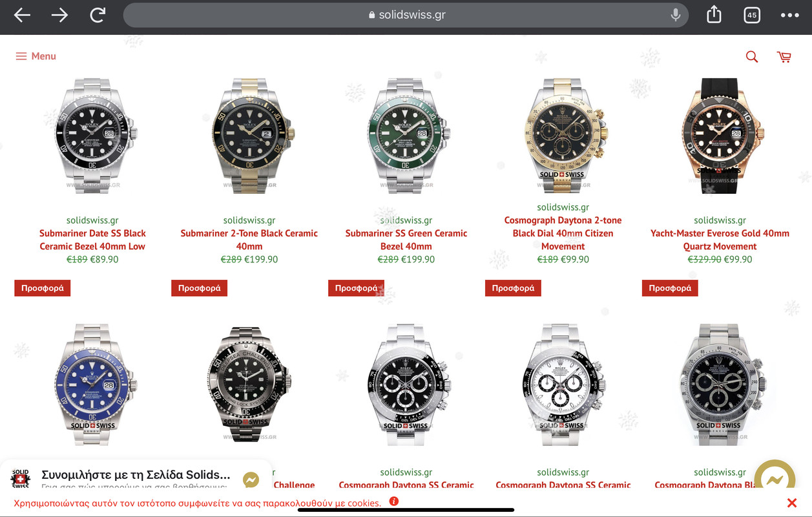Viewport: 812px width, 517px height.
Task: Open Submariner 2-Tone Black Ceramic 40mm link
Action: tap(249, 240)
